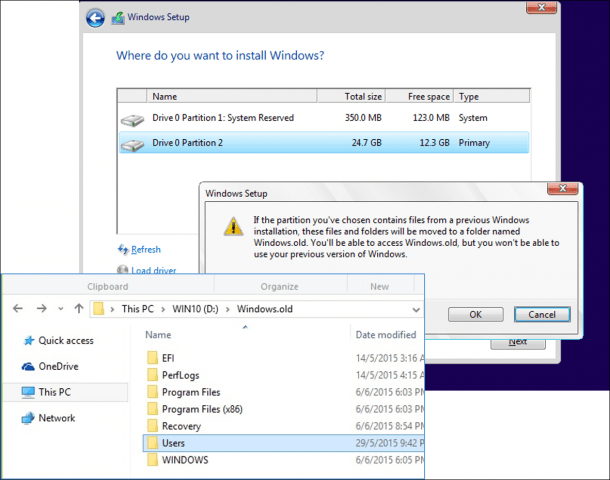Click the Load driver disc icon

pos(123,270)
